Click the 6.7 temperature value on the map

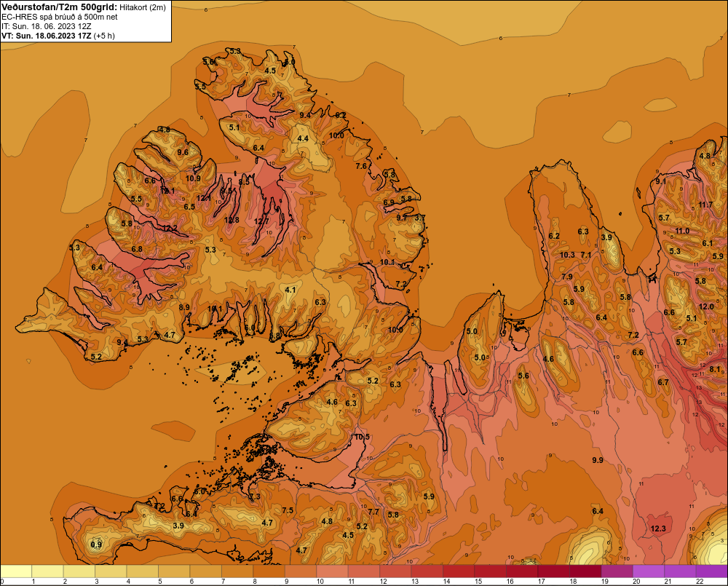click(x=663, y=382)
